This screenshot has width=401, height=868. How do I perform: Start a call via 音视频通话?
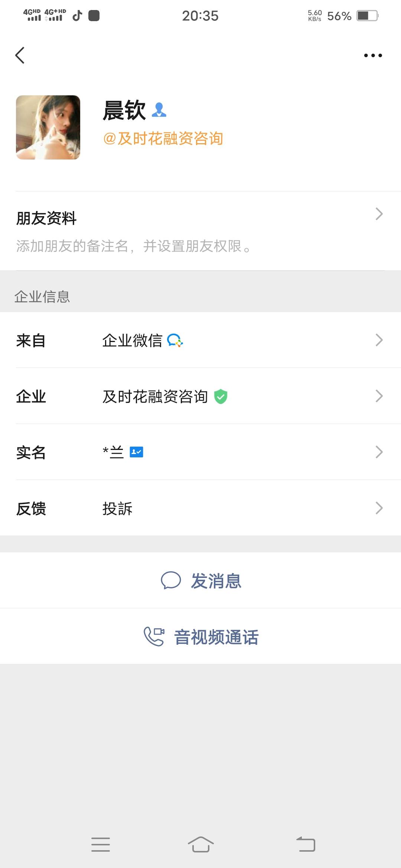[216, 637]
